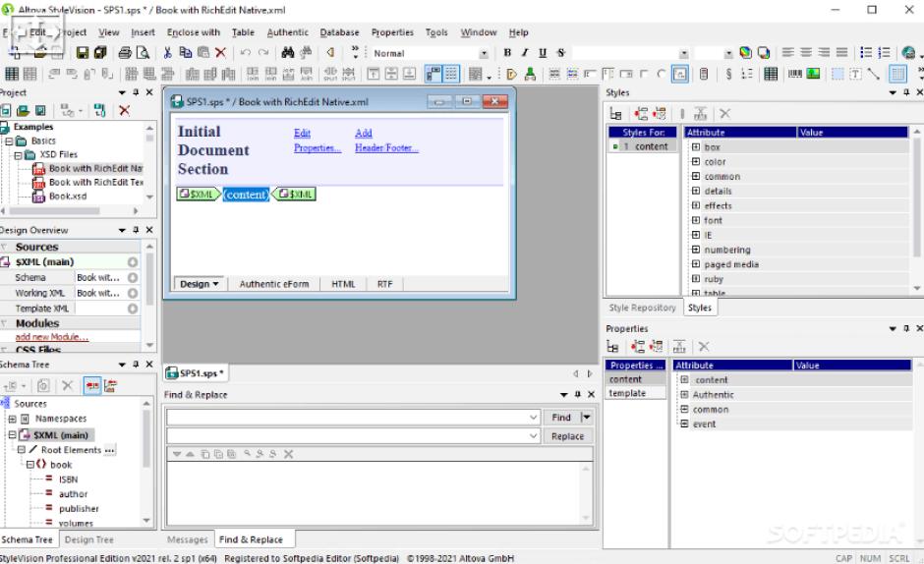This screenshot has height=564, width=924.
Task: Open Print Preview from toolbar
Action: pos(143,53)
